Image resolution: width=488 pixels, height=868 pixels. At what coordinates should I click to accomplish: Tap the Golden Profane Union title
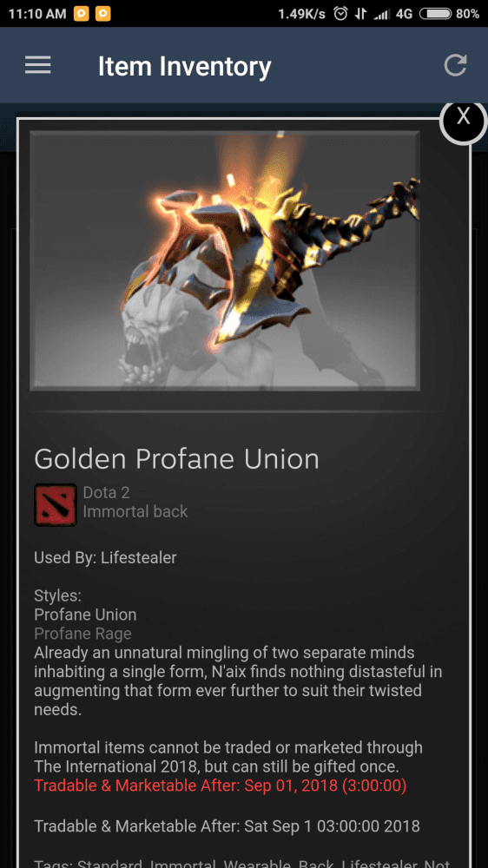coord(176,459)
